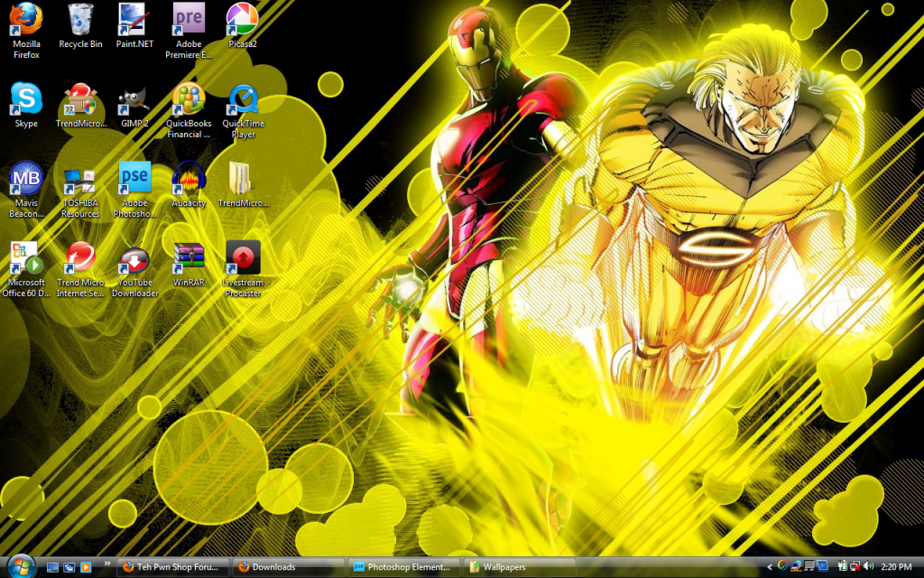This screenshot has width=924, height=578.
Task: Show hidden system tray icons arrow
Action: coord(770,567)
